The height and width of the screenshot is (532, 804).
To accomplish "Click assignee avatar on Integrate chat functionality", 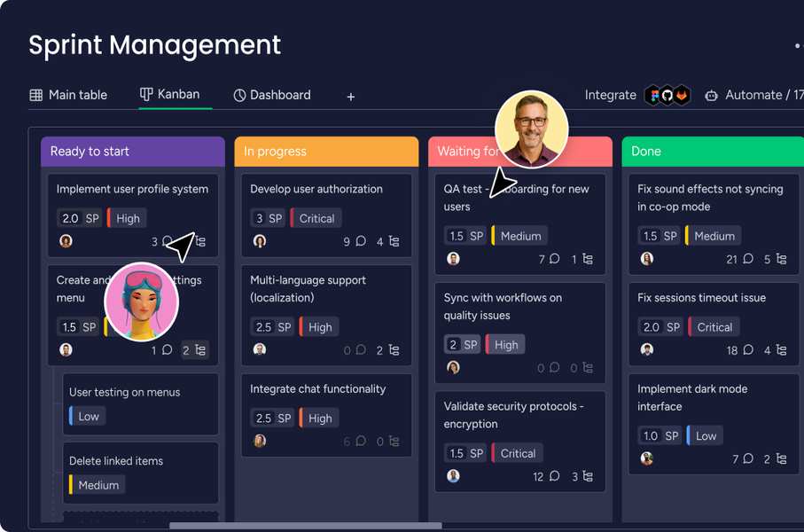I will [x=260, y=441].
